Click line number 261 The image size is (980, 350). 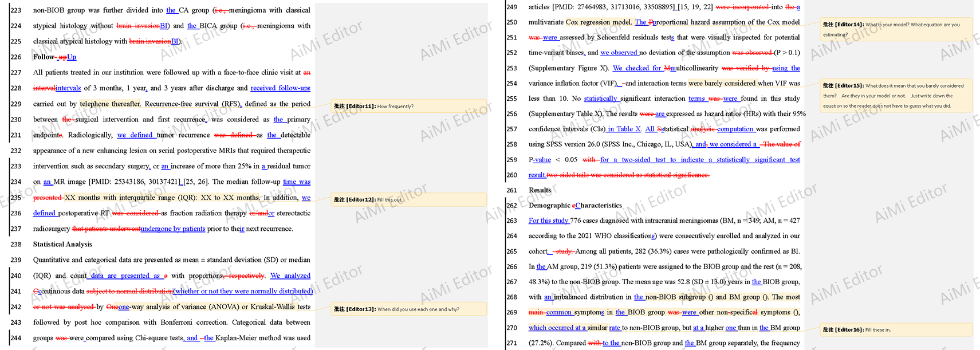(x=511, y=190)
